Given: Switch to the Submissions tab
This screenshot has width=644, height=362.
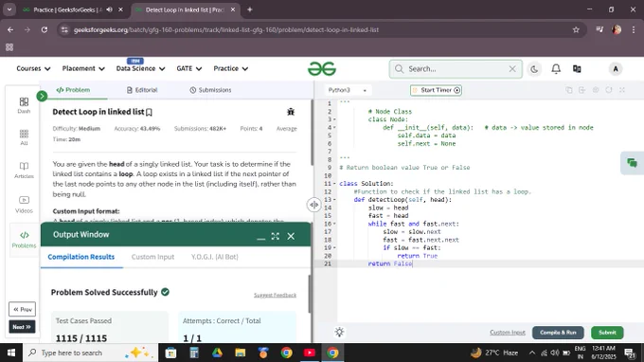Looking at the screenshot, I should 210,90.
